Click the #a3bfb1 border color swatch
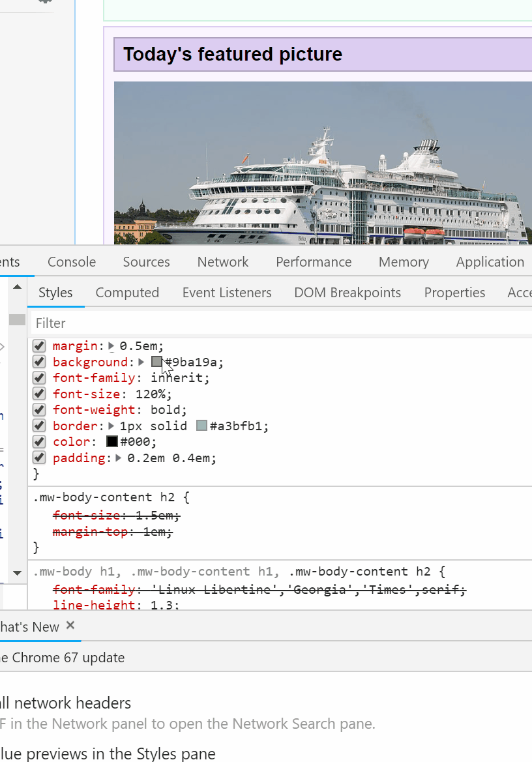The width and height of the screenshot is (532, 762). click(x=201, y=426)
